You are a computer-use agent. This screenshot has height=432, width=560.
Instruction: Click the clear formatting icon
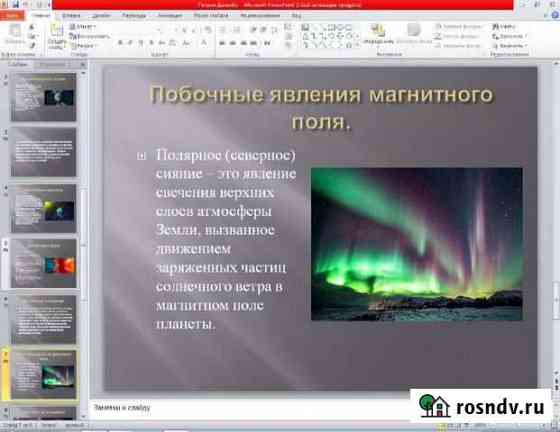click(x=208, y=30)
